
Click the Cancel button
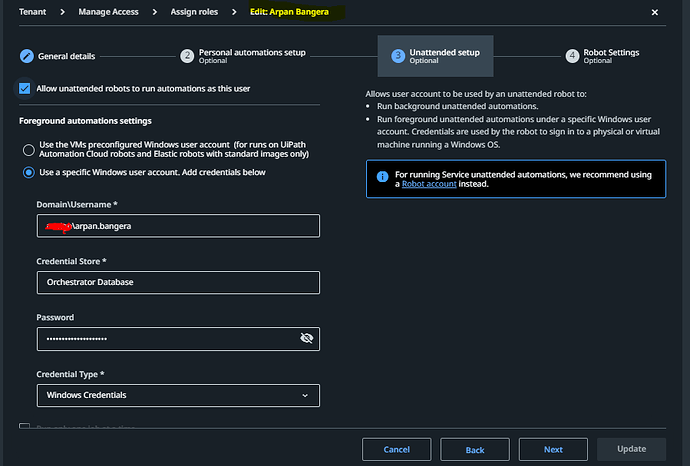[x=397, y=449]
